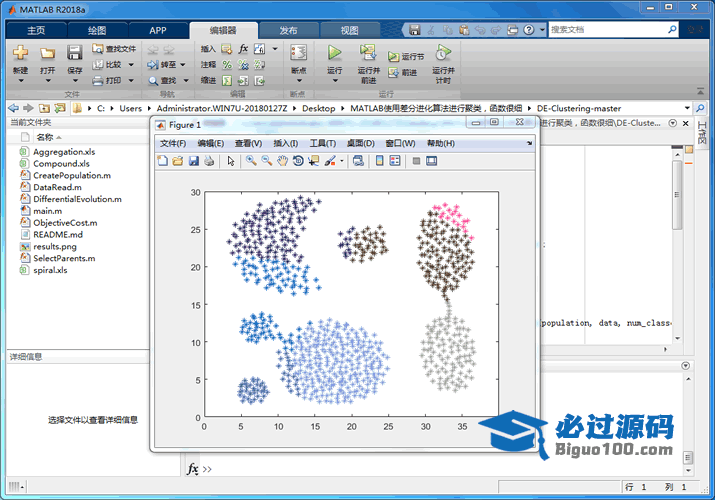
Task: Open the 工具(T) menu in Figure window
Action: pos(322,143)
